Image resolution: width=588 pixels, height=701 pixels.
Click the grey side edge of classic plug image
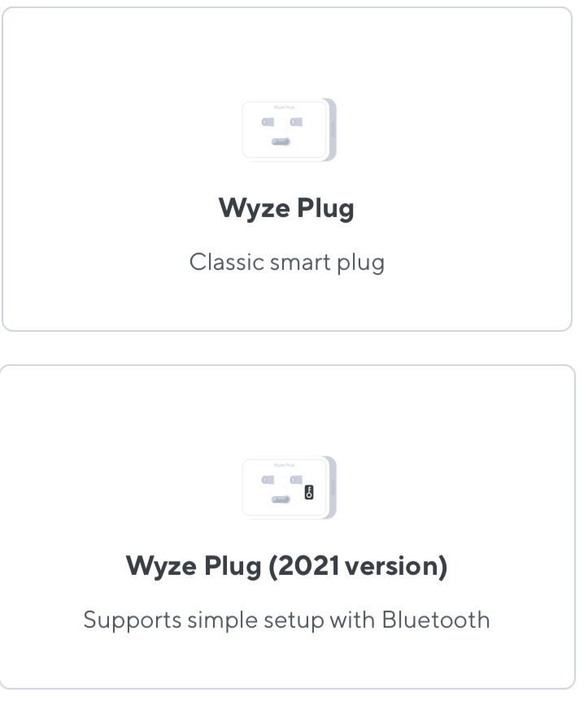[330, 130]
